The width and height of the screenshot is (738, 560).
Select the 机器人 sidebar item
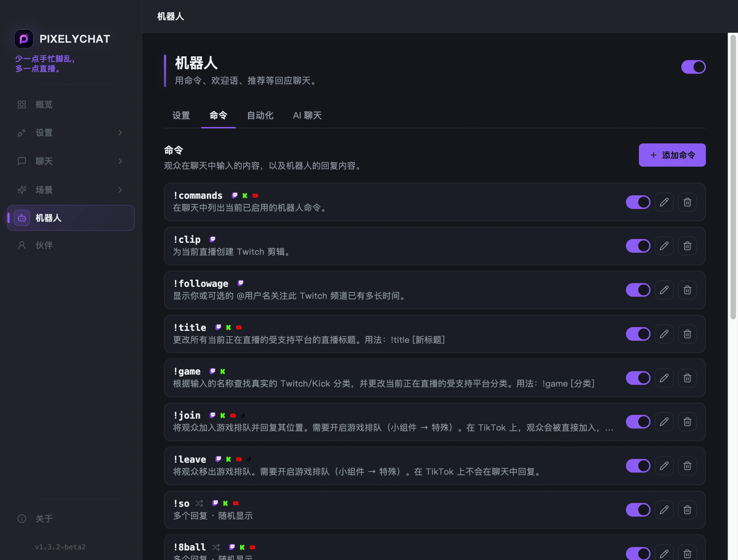(71, 218)
